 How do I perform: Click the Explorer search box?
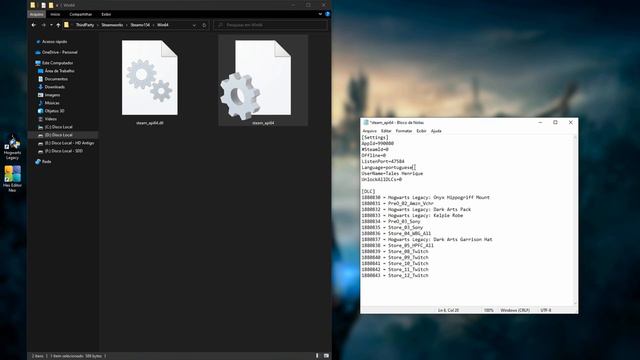[x=270, y=25]
